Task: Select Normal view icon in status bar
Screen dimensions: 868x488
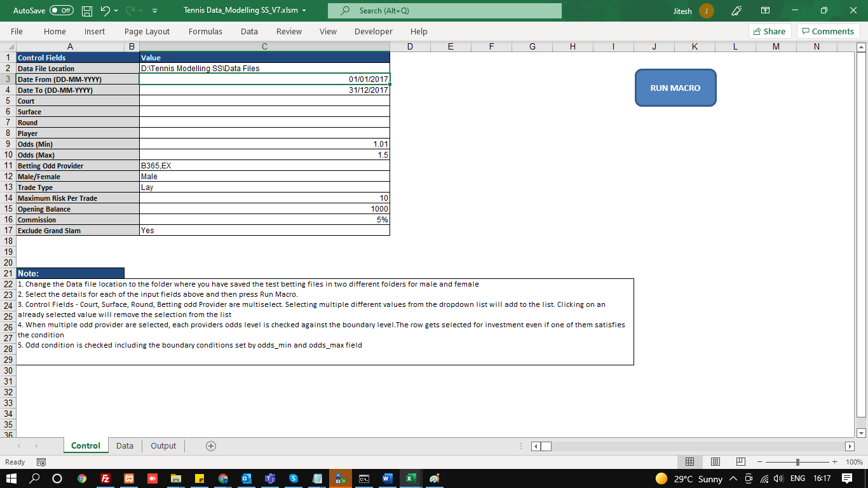Action: [x=689, y=462]
